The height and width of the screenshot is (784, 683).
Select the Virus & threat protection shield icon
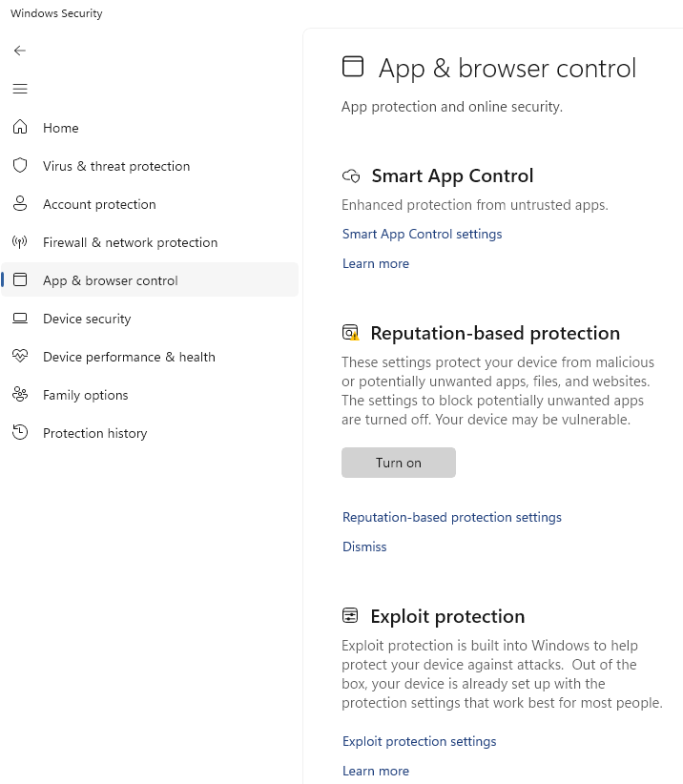pos(20,166)
